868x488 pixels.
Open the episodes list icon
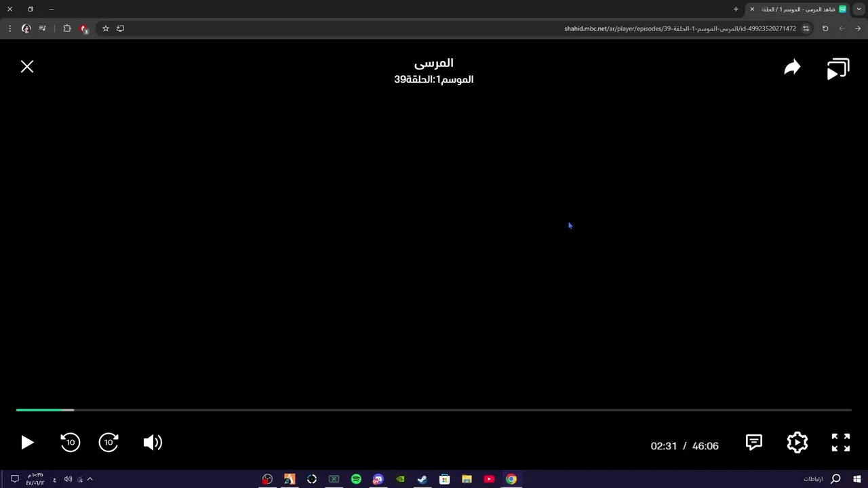coord(838,69)
